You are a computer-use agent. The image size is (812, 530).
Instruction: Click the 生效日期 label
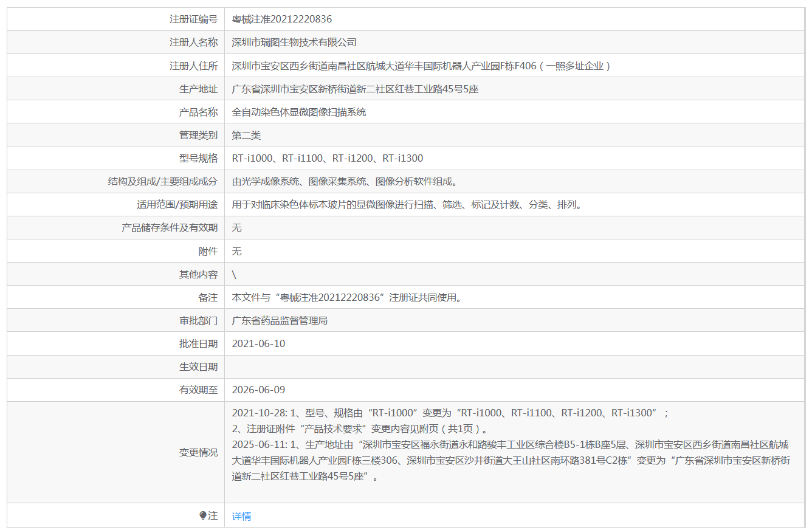tap(198, 367)
